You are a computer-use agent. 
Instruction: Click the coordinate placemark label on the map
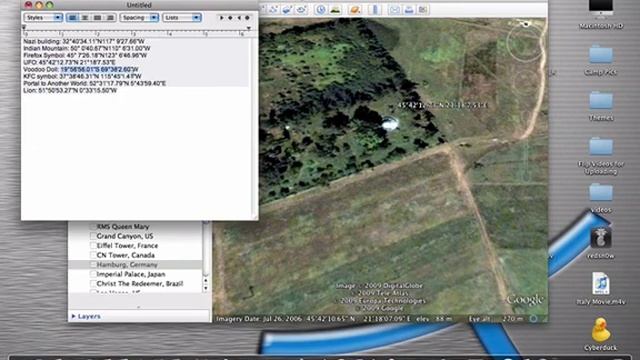[x=442, y=105]
